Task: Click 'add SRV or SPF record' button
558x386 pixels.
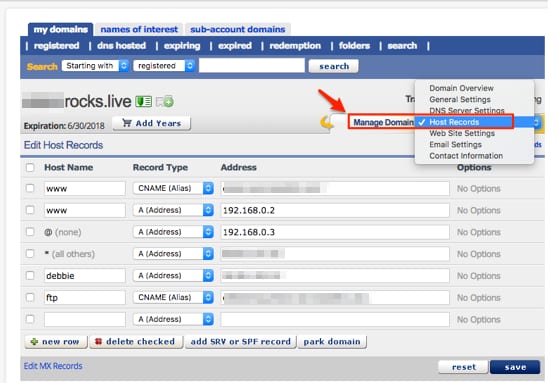Action: (x=241, y=342)
